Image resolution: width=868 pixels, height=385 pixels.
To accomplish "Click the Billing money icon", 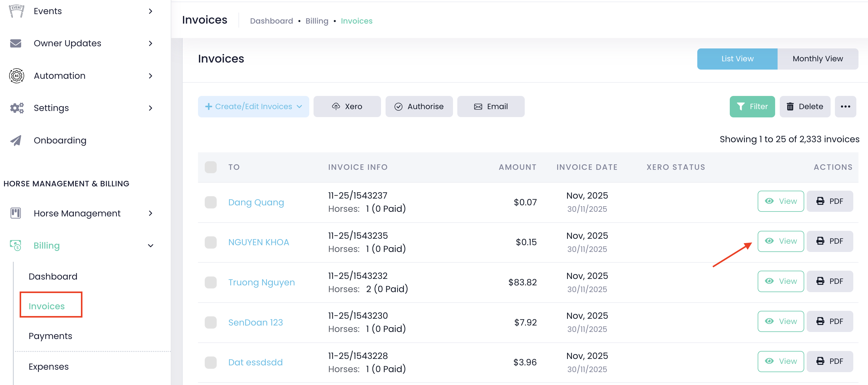I will pyautogui.click(x=16, y=246).
